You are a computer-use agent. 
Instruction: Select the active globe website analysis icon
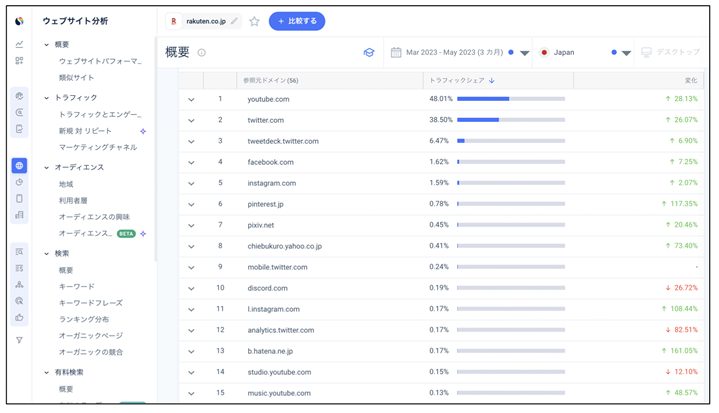(19, 165)
